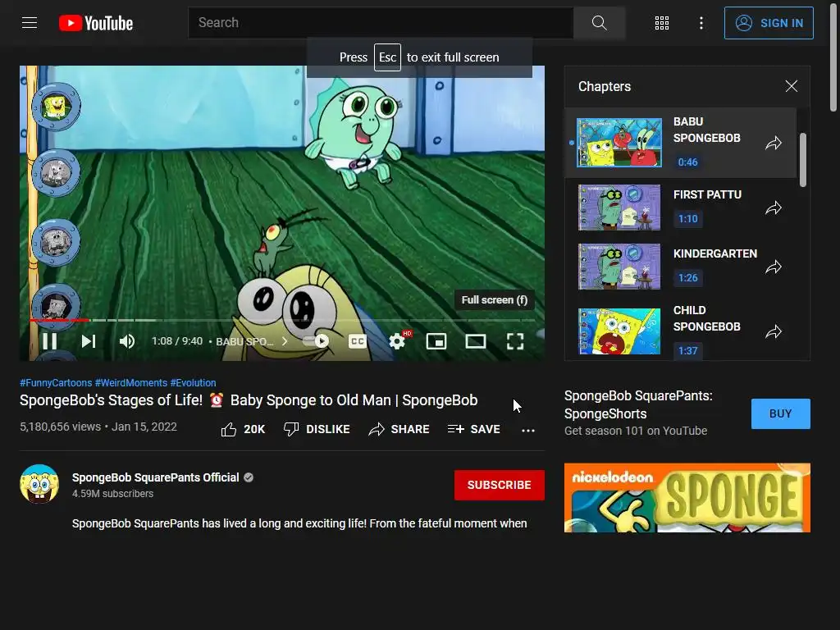Open SpongeBob SquarePants Official channel name
This screenshot has height=630, width=840.
155,477
